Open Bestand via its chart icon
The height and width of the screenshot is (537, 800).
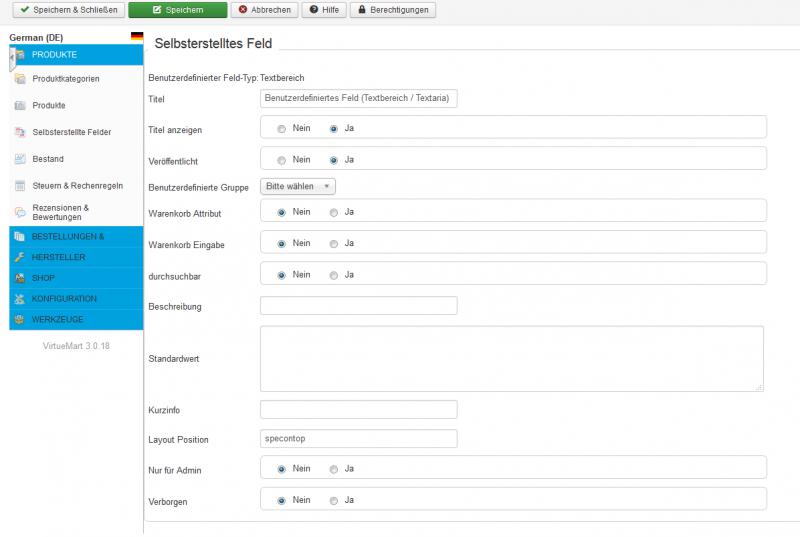pos(20,159)
